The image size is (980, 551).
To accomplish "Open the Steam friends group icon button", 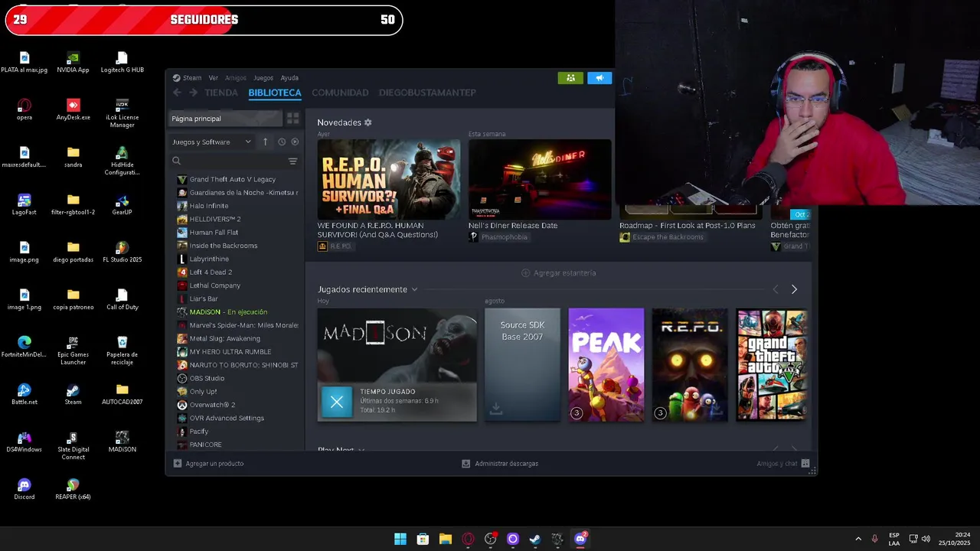I will [x=570, y=78].
